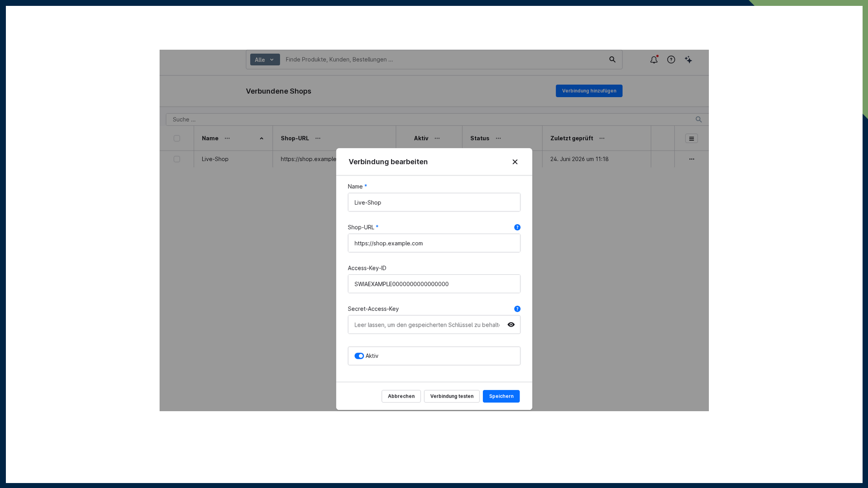Open the list column settings icon
This screenshot has width=868, height=488.
click(691, 139)
